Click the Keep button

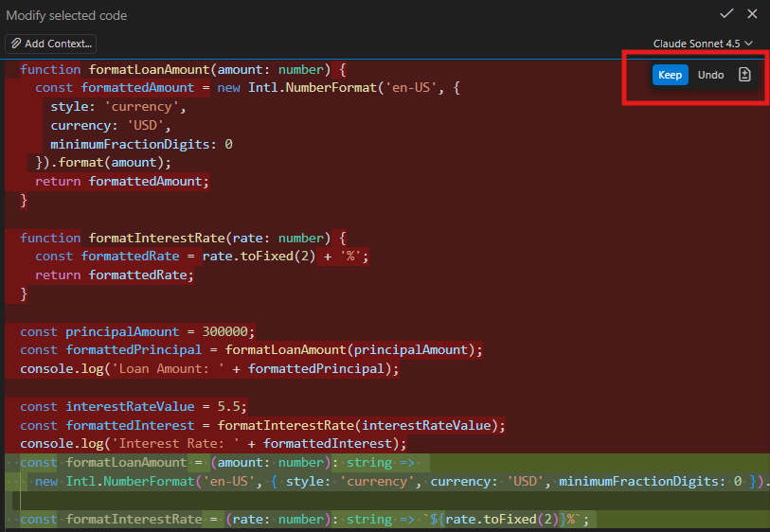pyautogui.click(x=670, y=75)
